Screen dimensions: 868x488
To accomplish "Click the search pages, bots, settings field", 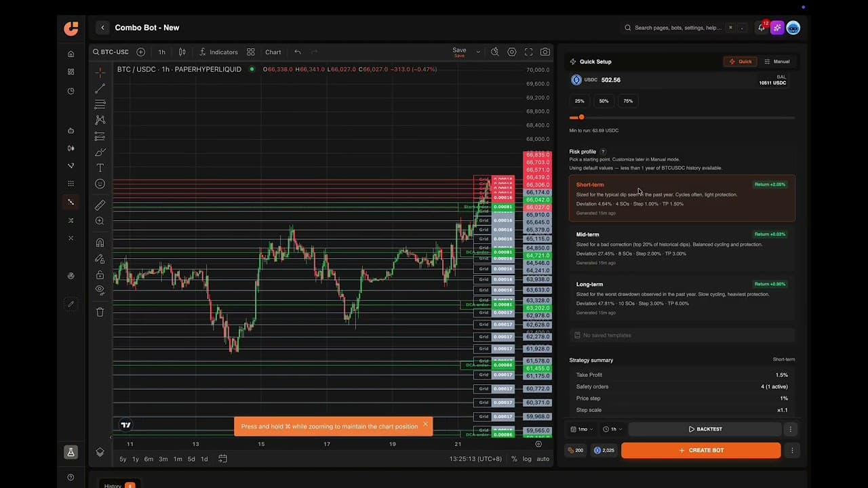I will pyautogui.click(x=685, y=28).
